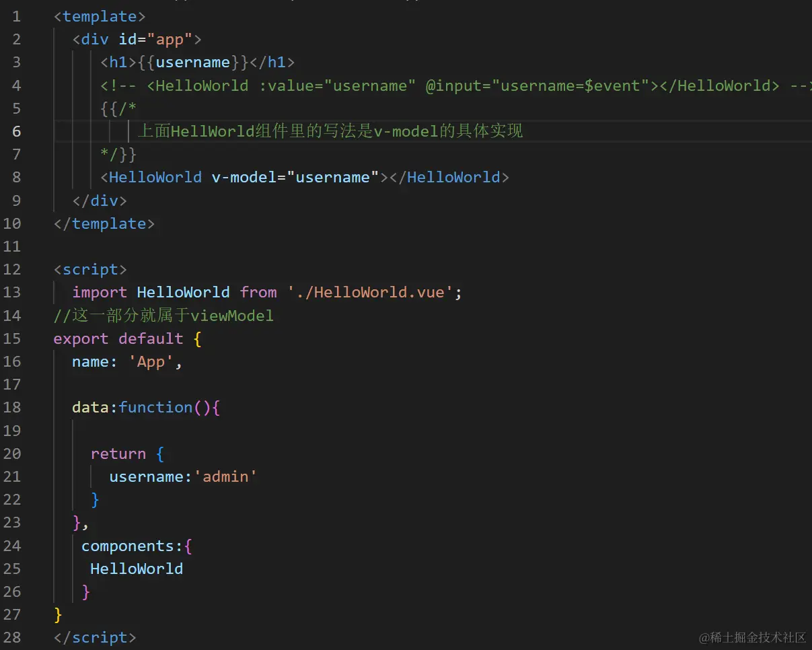Click line number 13 in the gutter
This screenshot has height=650, width=812.
pyautogui.click(x=12, y=292)
